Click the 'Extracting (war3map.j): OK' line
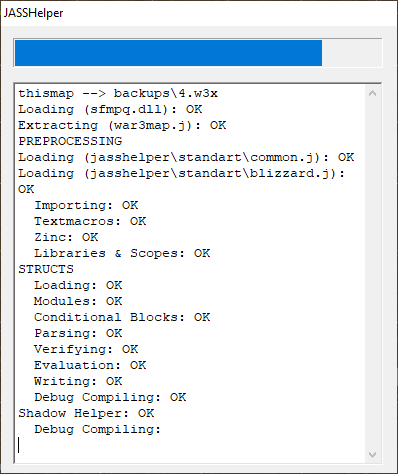Viewport: 398px width, 474px height. tap(122, 125)
